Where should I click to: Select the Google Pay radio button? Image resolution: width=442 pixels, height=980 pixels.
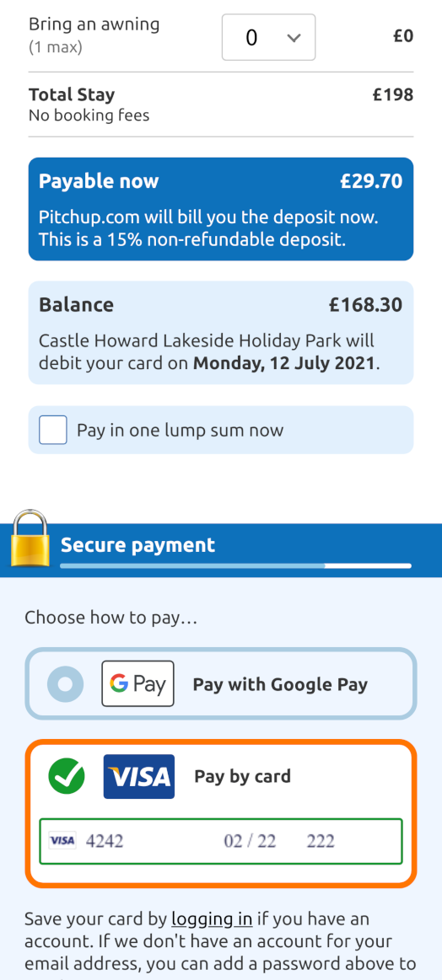click(65, 684)
